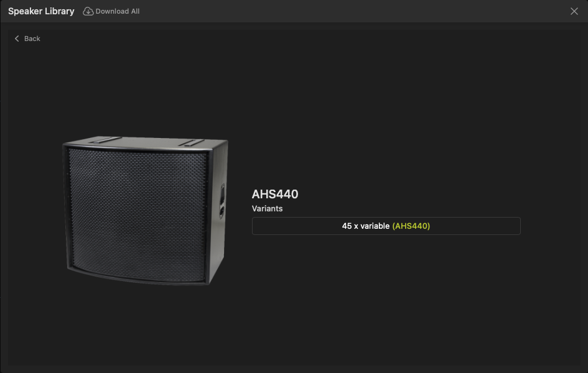Screen dimensions: 588x373
Task: Click the Variants section label
Action: click(267, 209)
